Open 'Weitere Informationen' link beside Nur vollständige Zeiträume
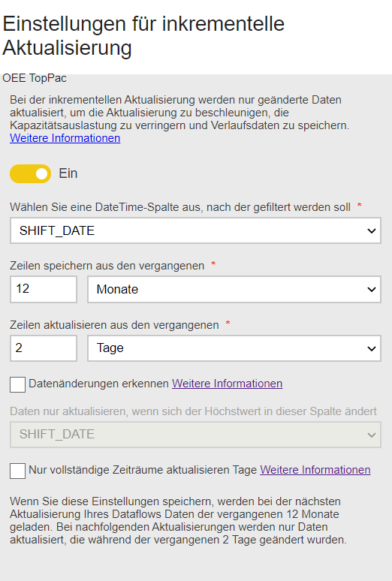Screen dimensions: 392x581 tap(315, 470)
